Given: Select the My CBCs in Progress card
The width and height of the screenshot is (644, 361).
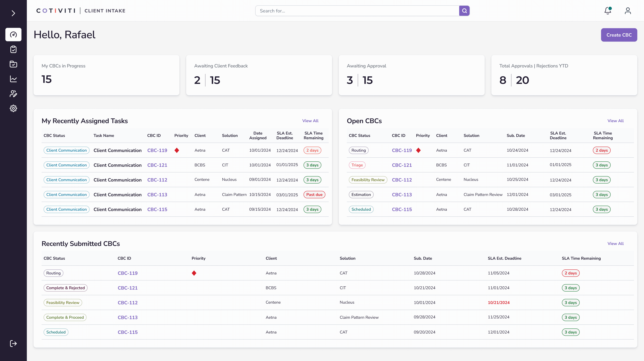Looking at the screenshot, I should pyautogui.click(x=106, y=75).
